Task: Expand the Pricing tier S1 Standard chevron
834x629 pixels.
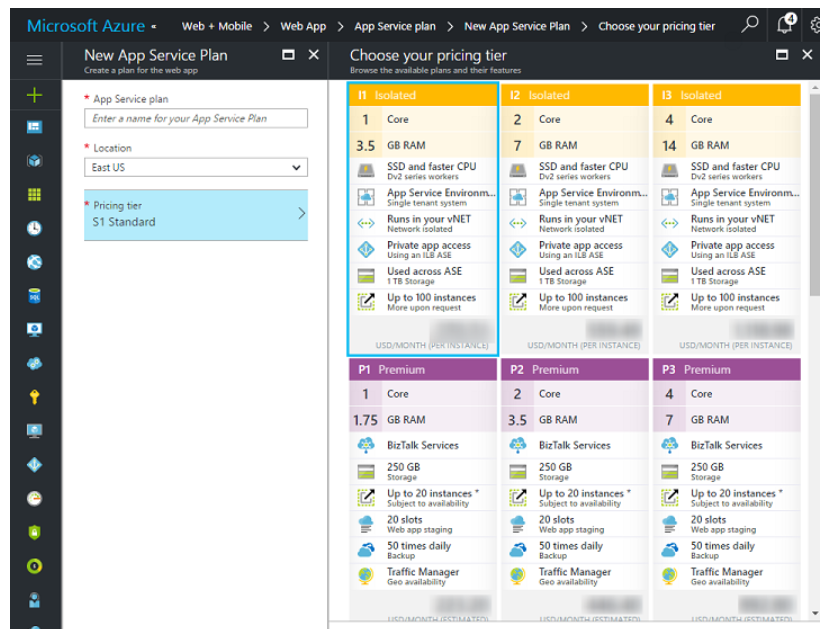Action: [x=302, y=213]
